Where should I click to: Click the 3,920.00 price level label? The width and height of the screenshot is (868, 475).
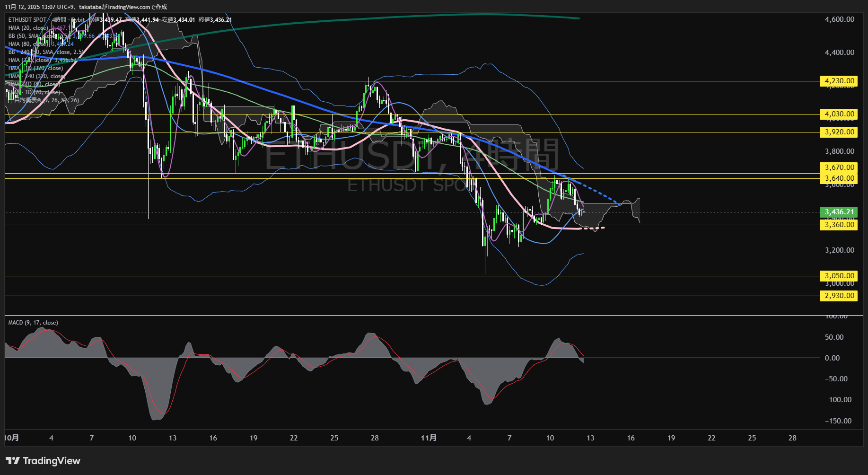[839, 132]
